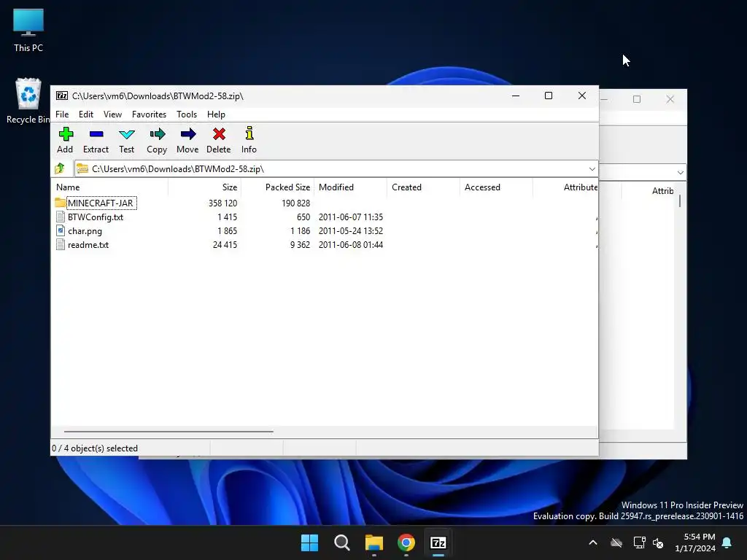The image size is (747, 560).
Task: Click the Extract toolbar icon
Action: tap(96, 134)
